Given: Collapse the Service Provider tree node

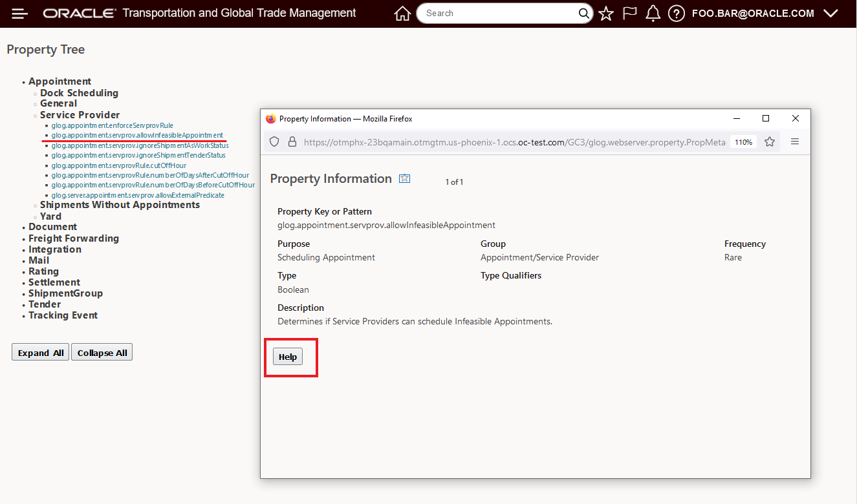Looking at the screenshot, I should tap(80, 115).
